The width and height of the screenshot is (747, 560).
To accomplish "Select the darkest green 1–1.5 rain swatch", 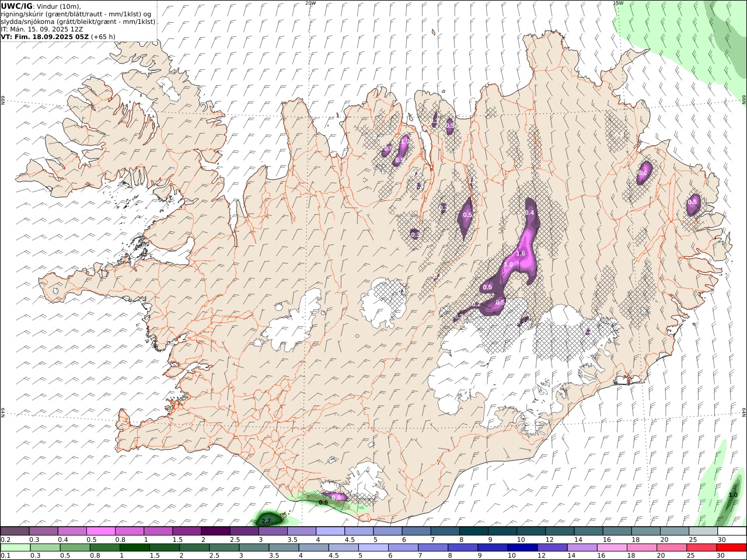I will click(x=135, y=548).
